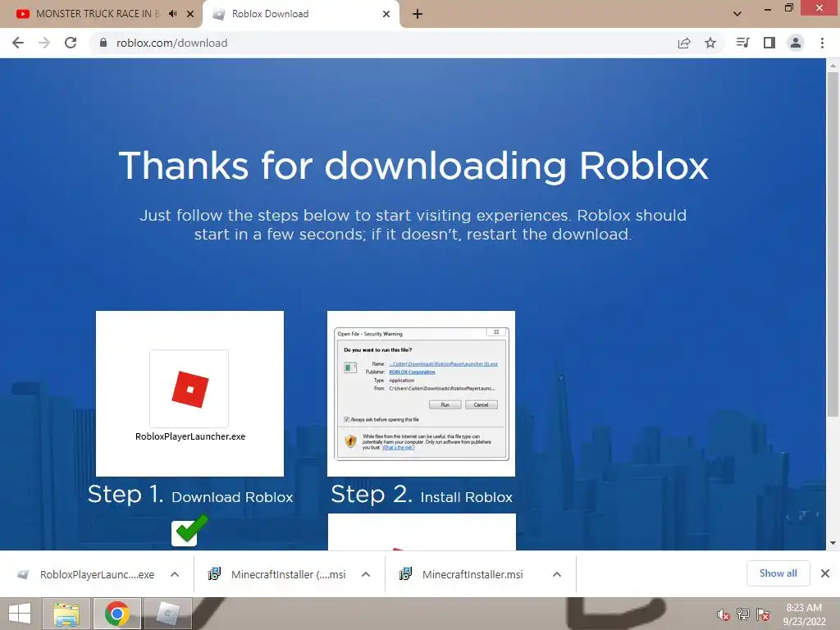Open the tab search dropdown
840x630 pixels.
737,14
